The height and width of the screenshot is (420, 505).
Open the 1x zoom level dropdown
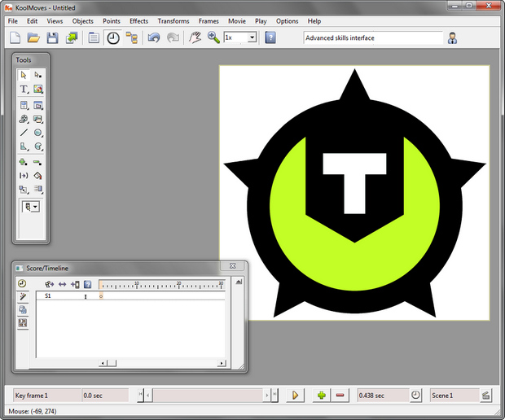click(252, 37)
